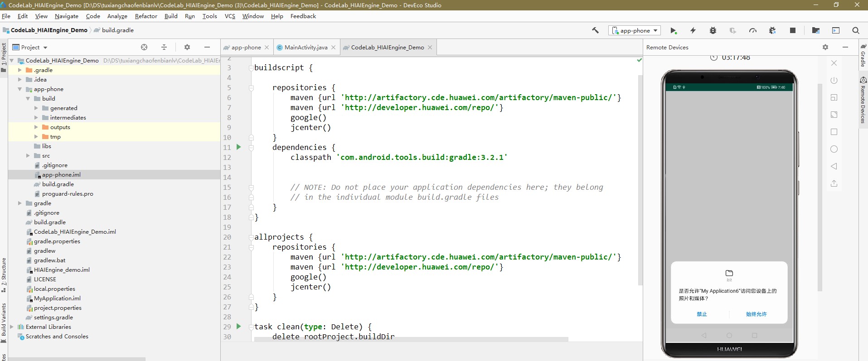
Task: Expand the generated folder
Action: tap(36, 108)
